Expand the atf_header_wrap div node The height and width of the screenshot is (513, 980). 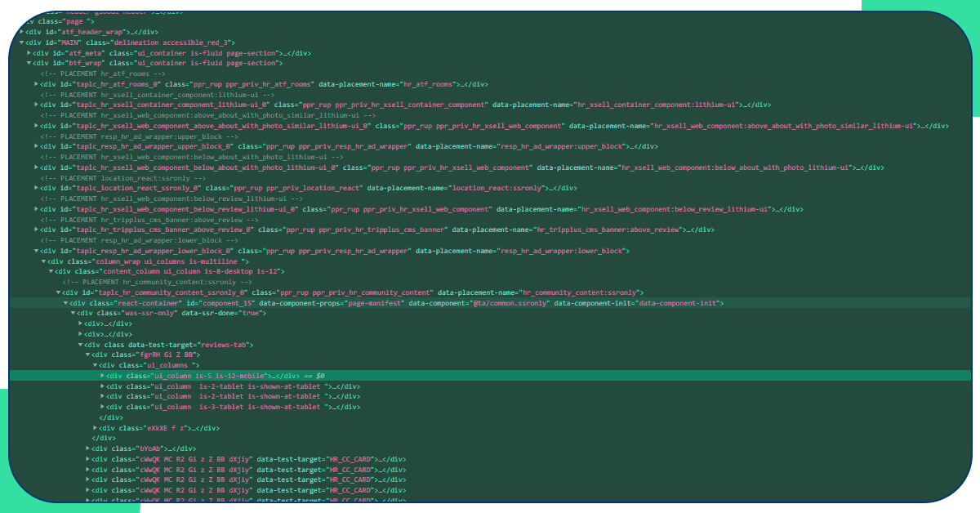[x=22, y=32]
